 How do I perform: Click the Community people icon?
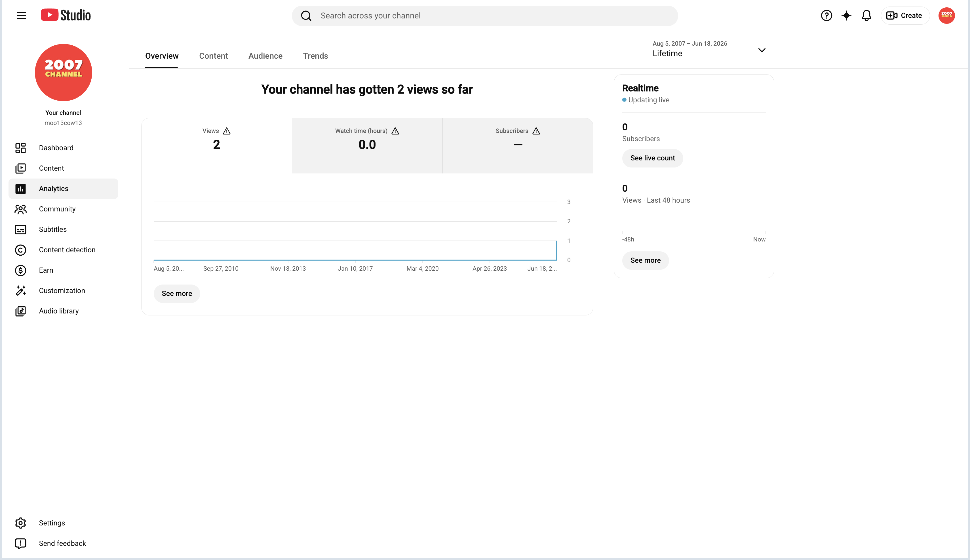(x=20, y=209)
